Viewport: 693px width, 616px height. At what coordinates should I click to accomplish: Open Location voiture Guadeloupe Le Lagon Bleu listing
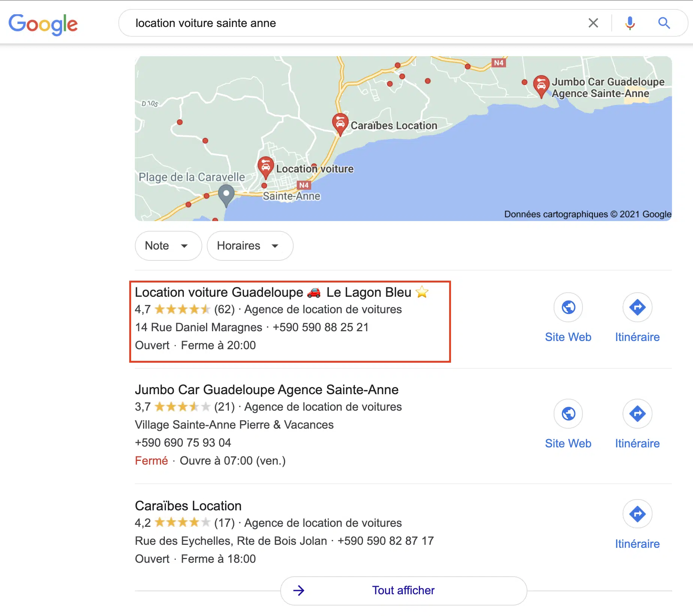pos(282,292)
